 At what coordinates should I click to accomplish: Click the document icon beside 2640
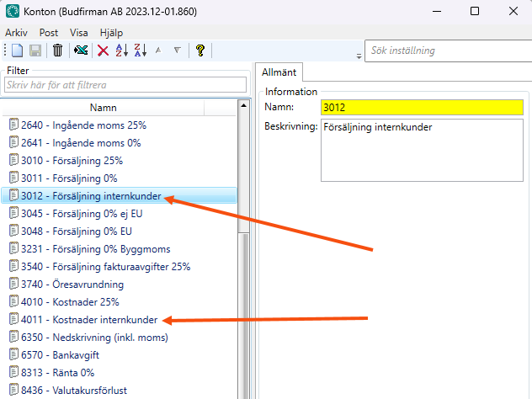pos(13,125)
